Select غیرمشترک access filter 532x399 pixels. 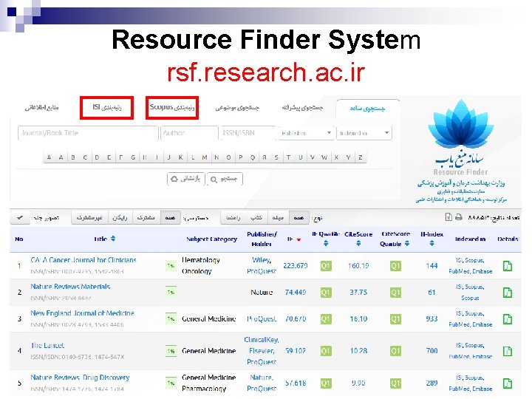[x=89, y=217]
